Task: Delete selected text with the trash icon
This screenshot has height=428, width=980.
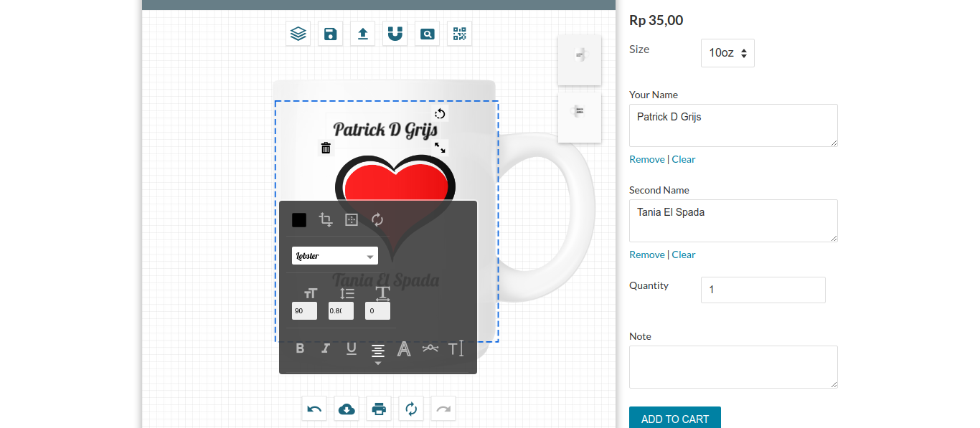Action: point(326,148)
